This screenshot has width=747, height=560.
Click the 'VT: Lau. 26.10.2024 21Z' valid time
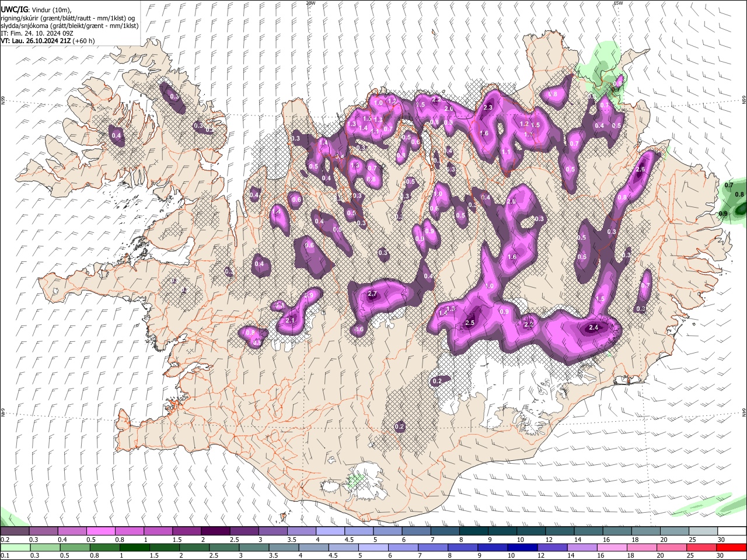coord(36,41)
